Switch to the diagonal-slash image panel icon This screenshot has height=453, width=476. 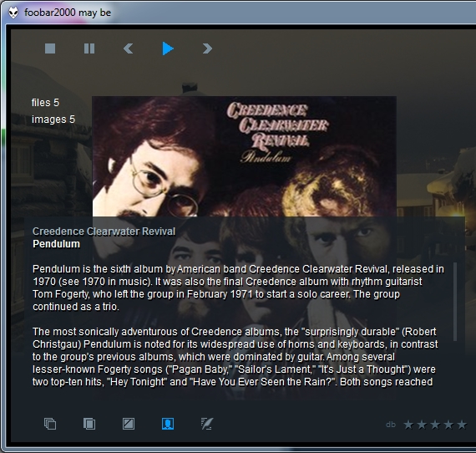click(129, 424)
